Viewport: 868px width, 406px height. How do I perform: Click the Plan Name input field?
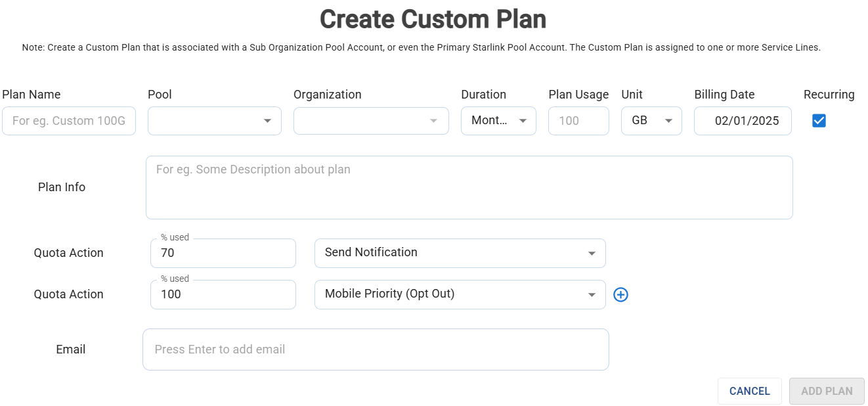coord(69,121)
